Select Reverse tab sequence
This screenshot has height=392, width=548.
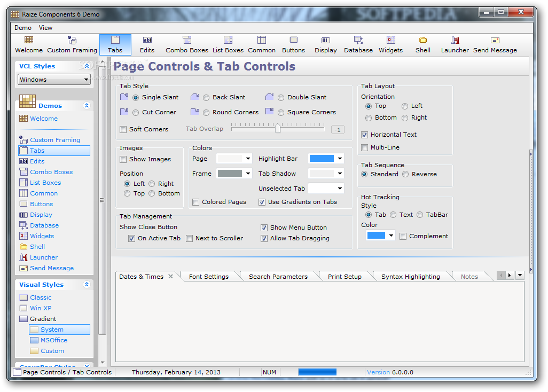tap(405, 174)
